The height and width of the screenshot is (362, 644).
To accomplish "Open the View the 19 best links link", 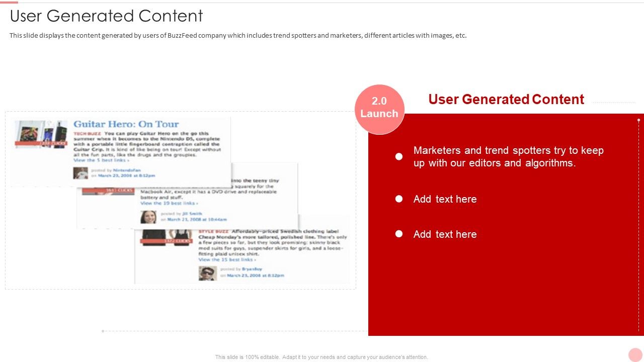I will [x=169, y=203].
